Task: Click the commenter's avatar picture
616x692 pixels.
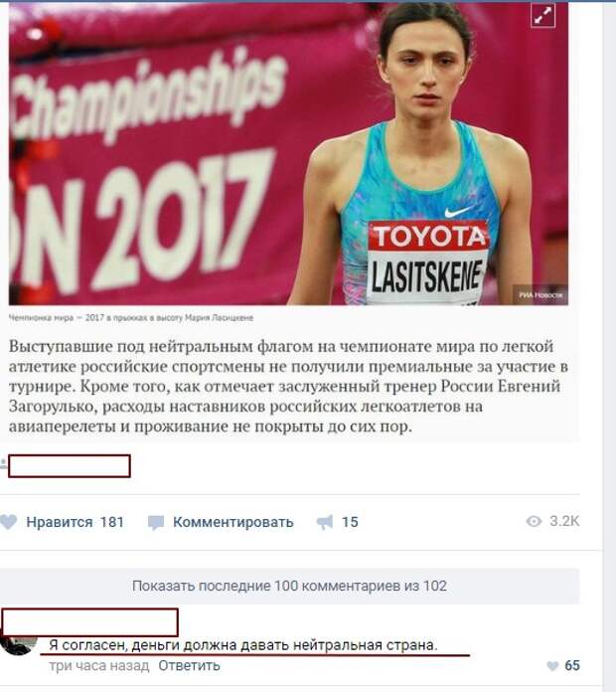Action: (x=19, y=645)
